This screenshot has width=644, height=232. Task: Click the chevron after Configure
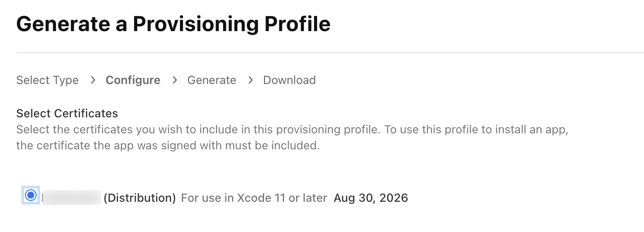(x=175, y=80)
